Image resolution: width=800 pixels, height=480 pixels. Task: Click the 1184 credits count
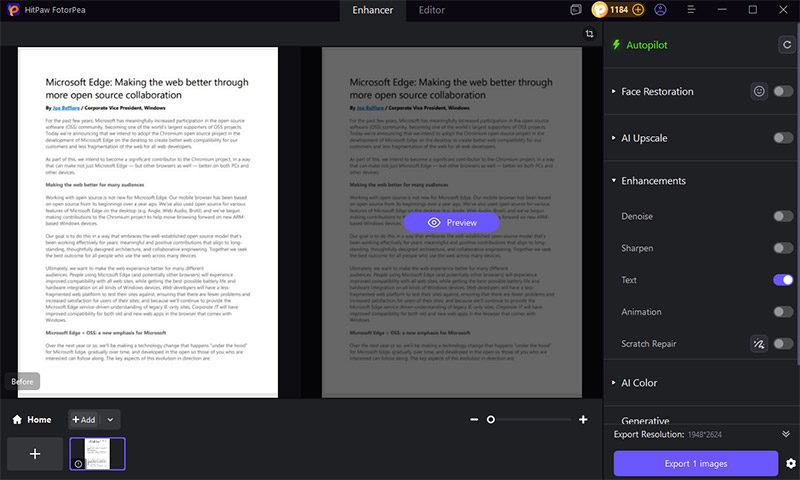point(618,10)
